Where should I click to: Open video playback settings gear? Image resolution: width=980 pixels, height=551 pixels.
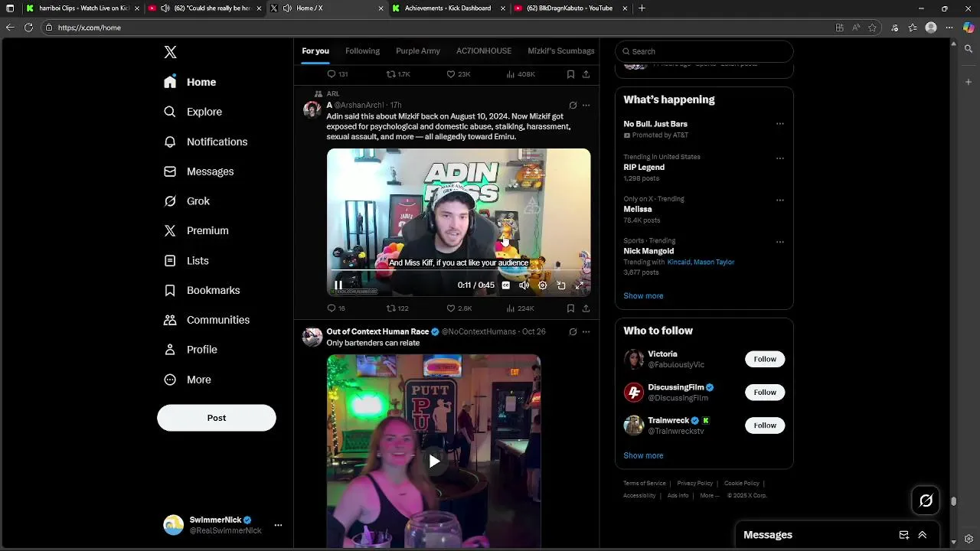click(x=542, y=285)
